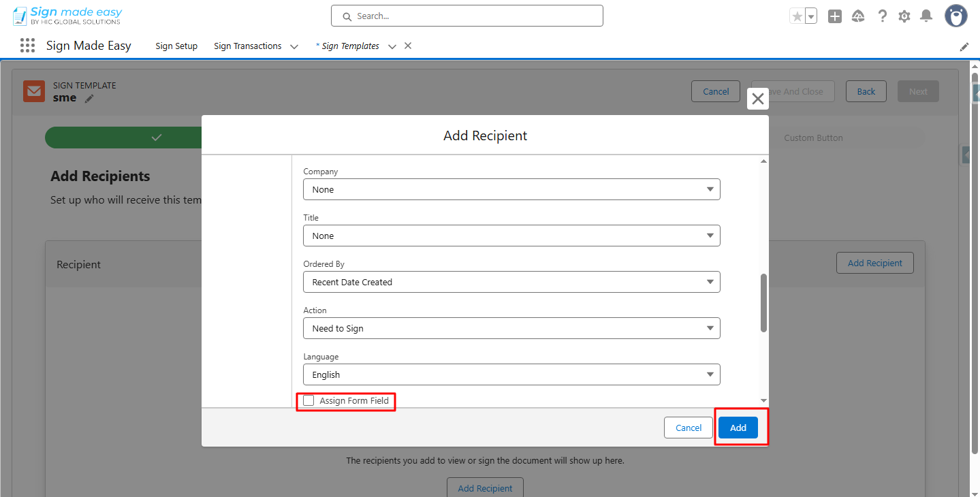Edit the template name using the pencil icon
This screenshot has width=980, height=497.
click(x=89, y=98)
